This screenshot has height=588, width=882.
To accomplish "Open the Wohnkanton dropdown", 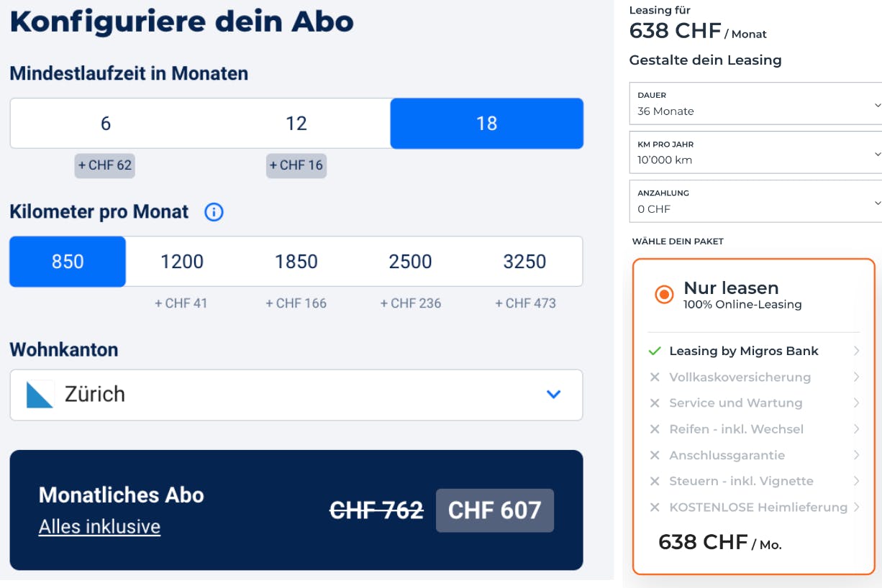I will tap(553, 394).
